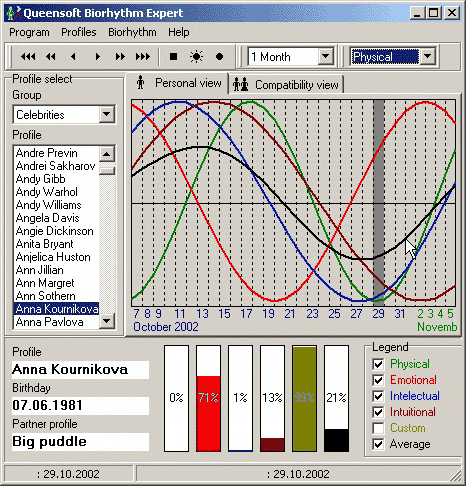Image resolution: width=466 pixels, height=486 pixels.
Task: Click the triple-arrow fast rewind button
Action: point(28,57)
